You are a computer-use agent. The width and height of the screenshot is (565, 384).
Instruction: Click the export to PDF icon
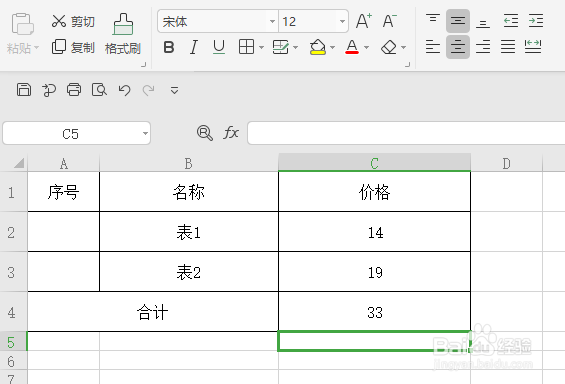(49, 90)
